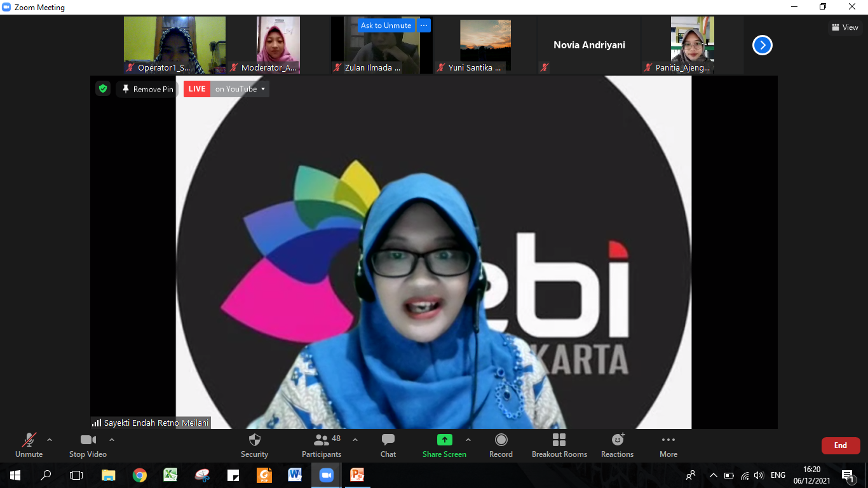868x488 pixels.
Task: Open the Windows notification center
Action: click(x=848, y=475)
